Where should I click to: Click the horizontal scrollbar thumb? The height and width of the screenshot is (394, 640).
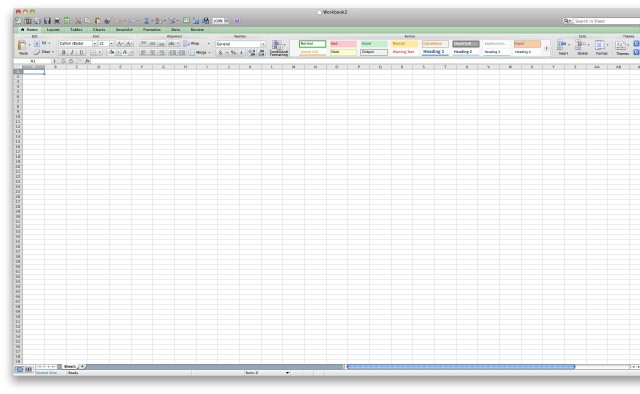pyautogui.click(x=461, y=367)
